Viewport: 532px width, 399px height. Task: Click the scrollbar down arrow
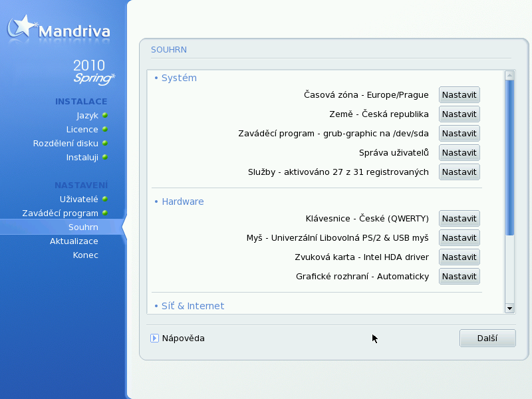[509, 309]
